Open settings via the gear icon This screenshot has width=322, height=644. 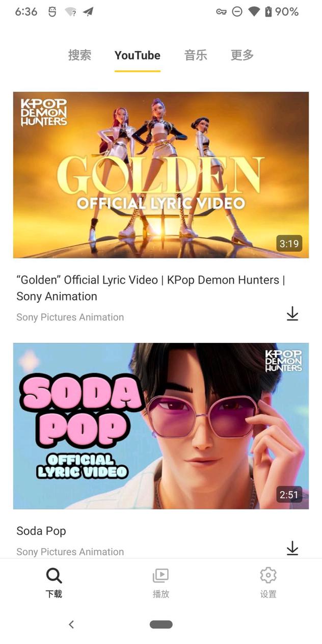268,575
